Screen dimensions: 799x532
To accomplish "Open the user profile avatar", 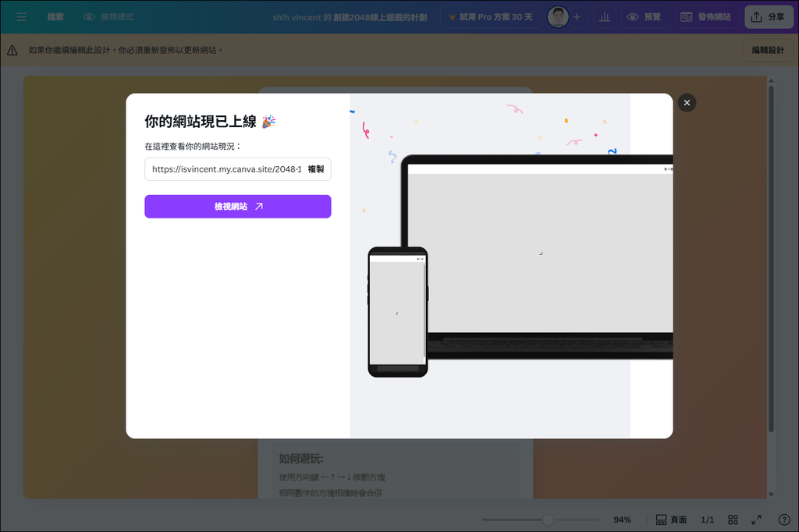I will (558, 17).
